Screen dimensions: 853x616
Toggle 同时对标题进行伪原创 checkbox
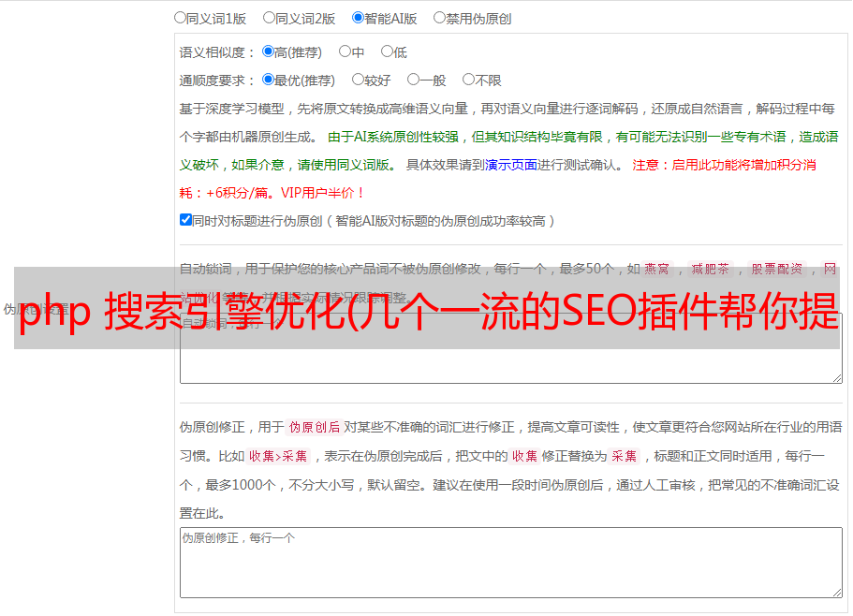(185, 220)
